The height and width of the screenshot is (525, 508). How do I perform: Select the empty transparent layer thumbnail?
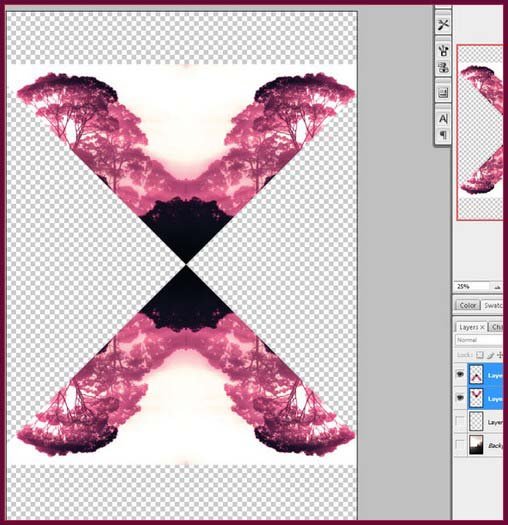(476, 421)
